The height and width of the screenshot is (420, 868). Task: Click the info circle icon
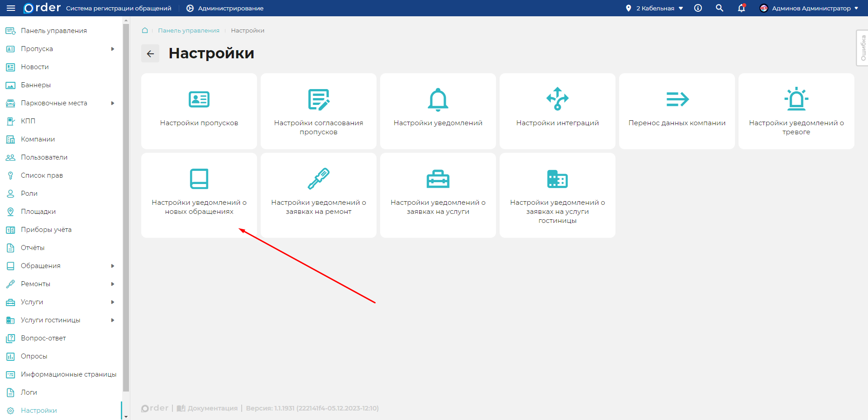pyautogui.click(x=698, y=8)
